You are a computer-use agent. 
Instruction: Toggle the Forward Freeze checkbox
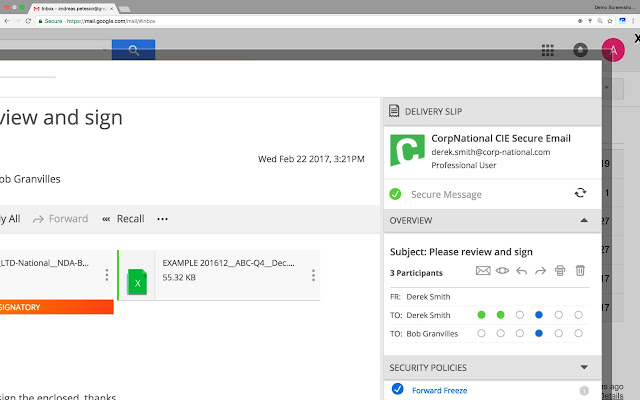397,390
